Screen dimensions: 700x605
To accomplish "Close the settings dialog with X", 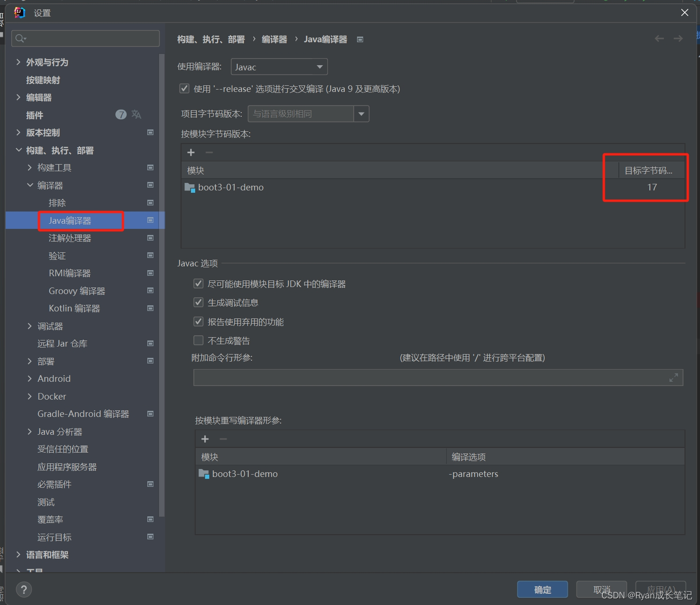I will coord(685,13).
